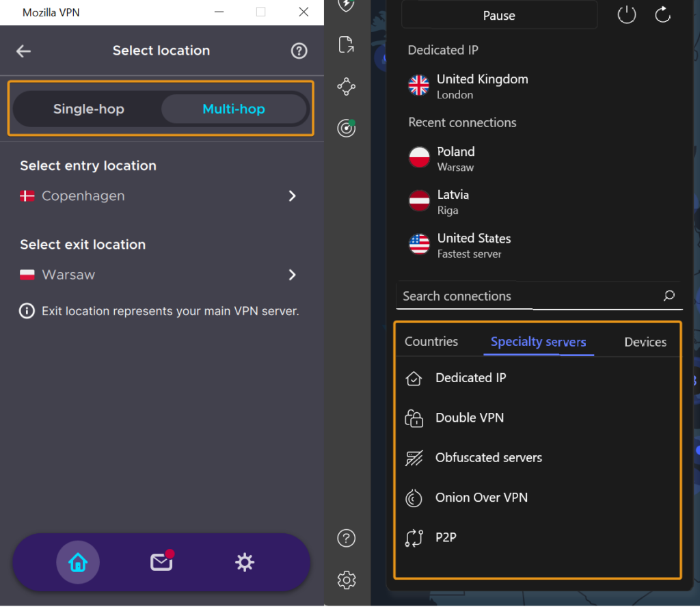Close the Mozilla VPN window

click(x=304, y=12)
